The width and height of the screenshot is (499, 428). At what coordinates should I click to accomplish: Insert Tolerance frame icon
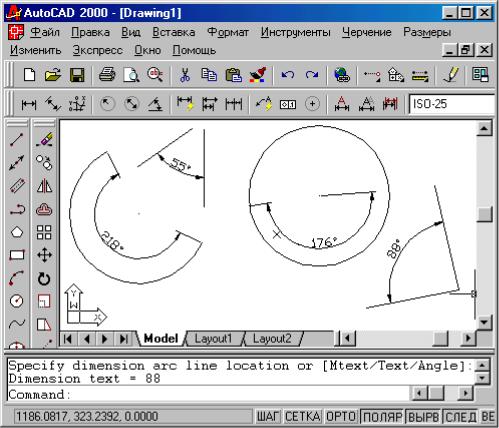pyautogui.click(x=288, y=104)
